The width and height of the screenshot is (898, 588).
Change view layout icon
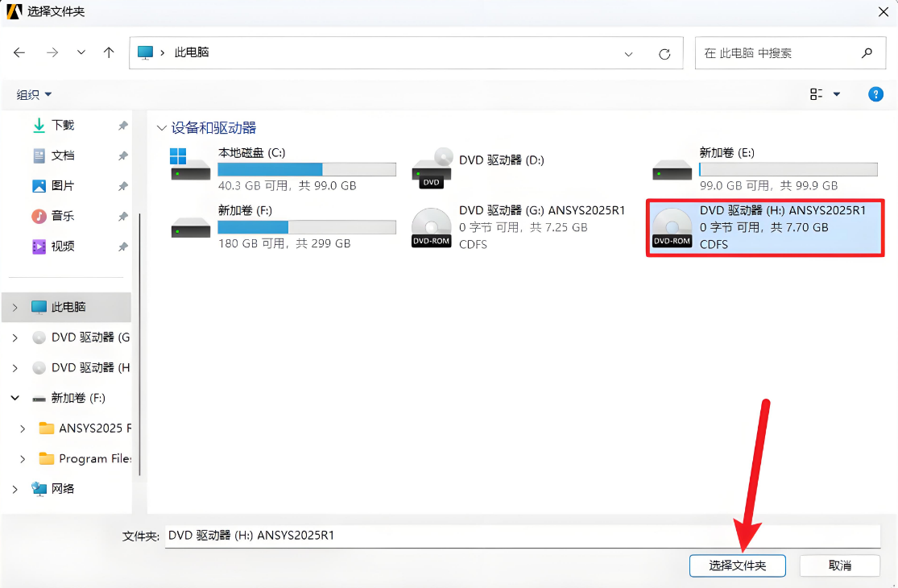tap(816, 94)
